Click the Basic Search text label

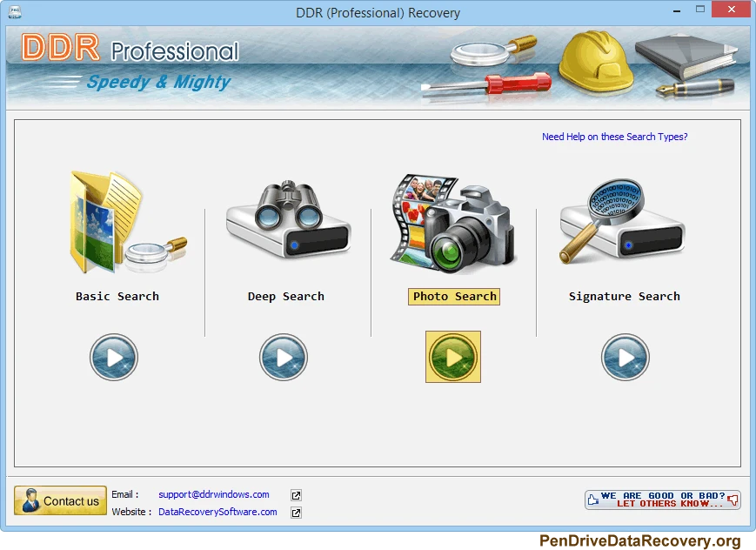[x=117, y=296]
